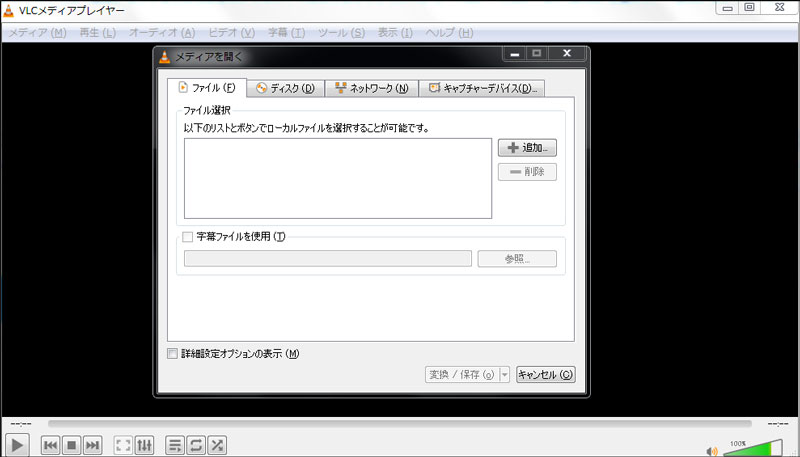Screen dimensions: 800x457
Task: Open 字幕 (T) menu
Action: (x=286, y=33)
